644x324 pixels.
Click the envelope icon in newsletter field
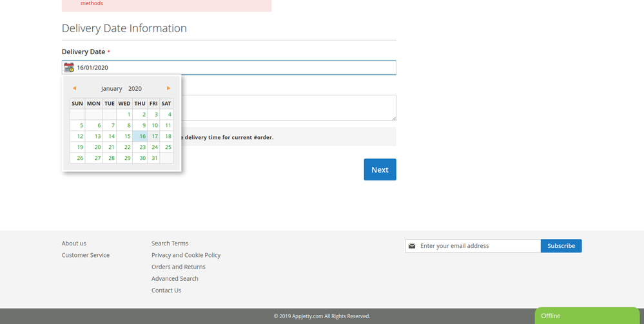click(412, 246)
